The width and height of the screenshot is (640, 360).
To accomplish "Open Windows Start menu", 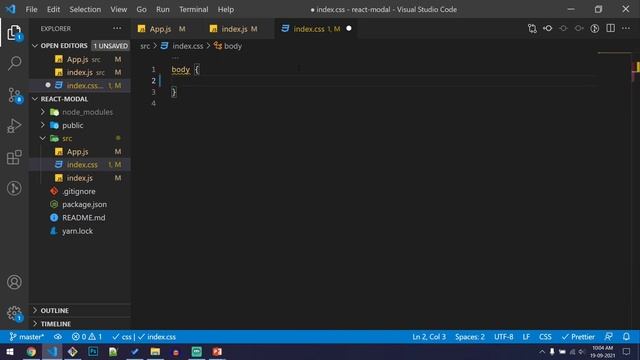I will 10,351.
